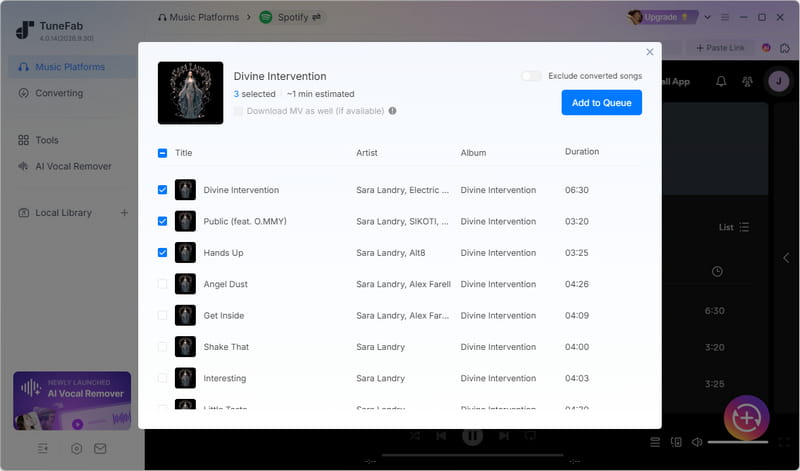Click the Artist column header
This screenshot has height=471, width=800.
tap(367, 153)
